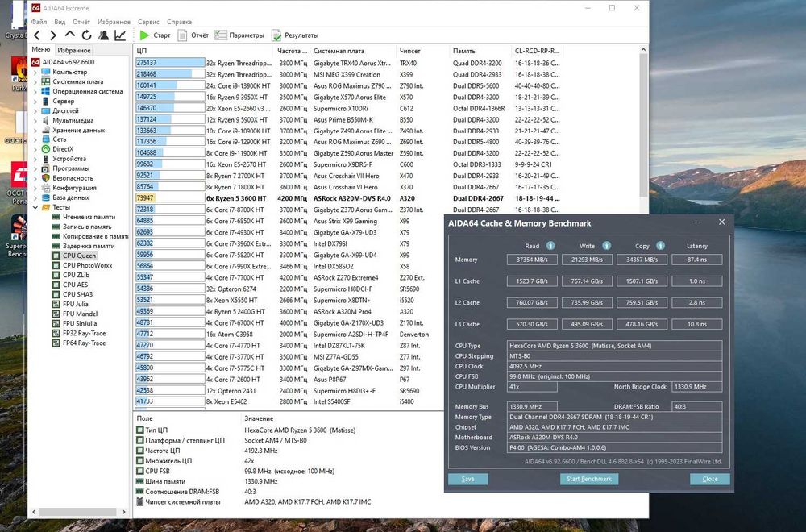
Task: Select FPU Mandel benchmark
Action: pos(80,314)
